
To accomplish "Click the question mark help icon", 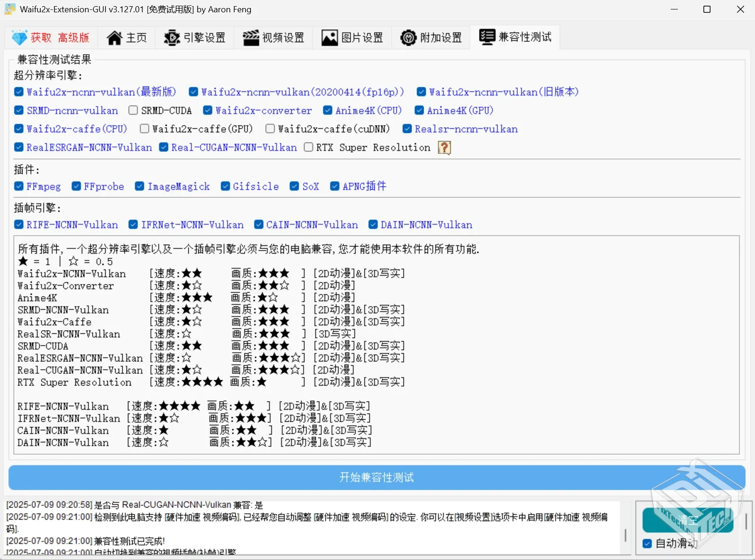I will (444, 148).
